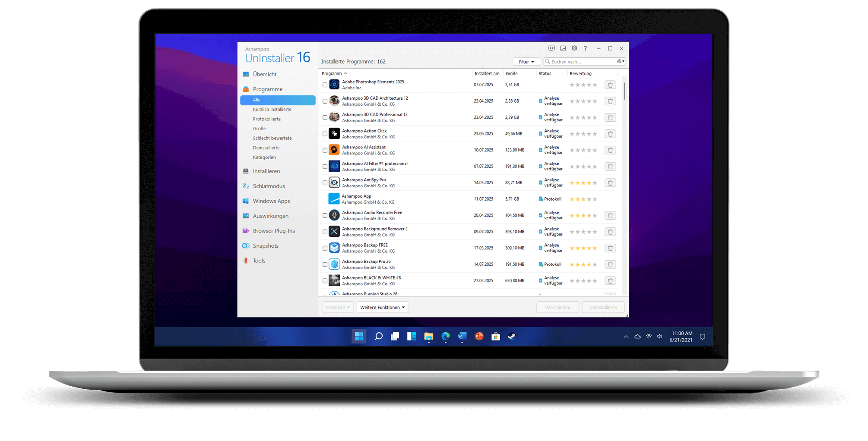This screenshot has width=868, height=441.
Task: Check the box for Ashampoo Action Click
Action: click(x=325, y=134)
